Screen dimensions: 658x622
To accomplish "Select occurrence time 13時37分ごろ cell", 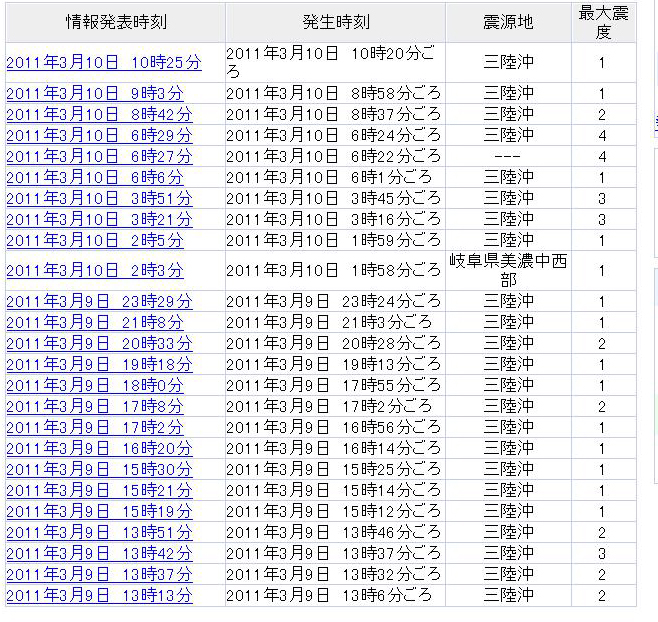I will pyautogui.click(x=335, y=553).
